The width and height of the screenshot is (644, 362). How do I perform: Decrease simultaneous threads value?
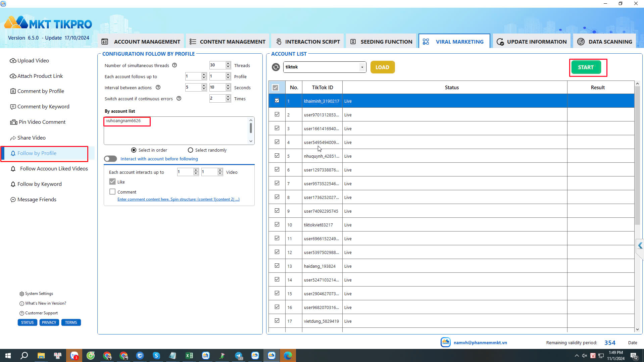(x=228, y=67)
